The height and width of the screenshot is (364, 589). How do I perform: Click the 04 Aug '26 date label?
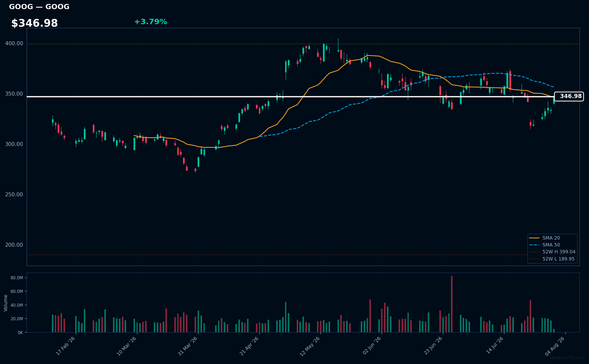555,346
